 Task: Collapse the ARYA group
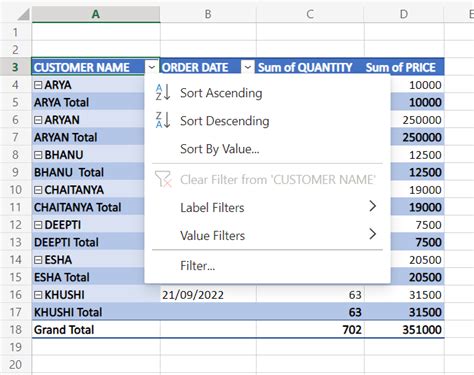coord(38,85)
